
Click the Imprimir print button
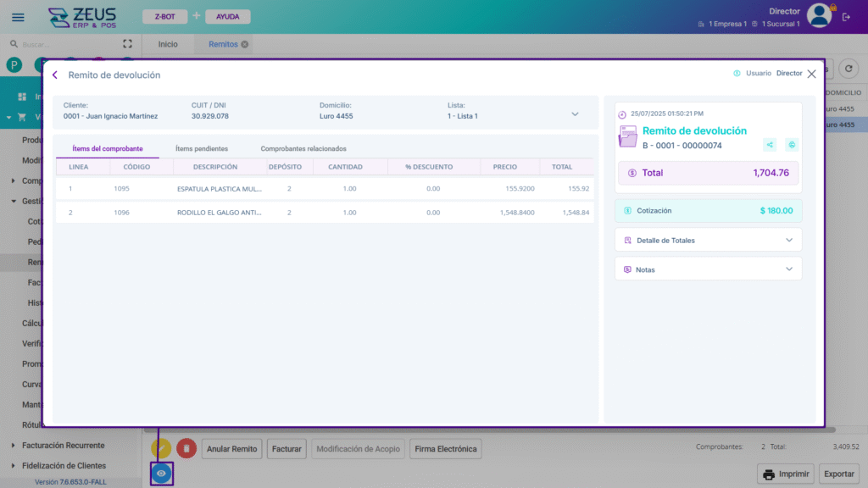pyautogui.click(x=786, y=474)
